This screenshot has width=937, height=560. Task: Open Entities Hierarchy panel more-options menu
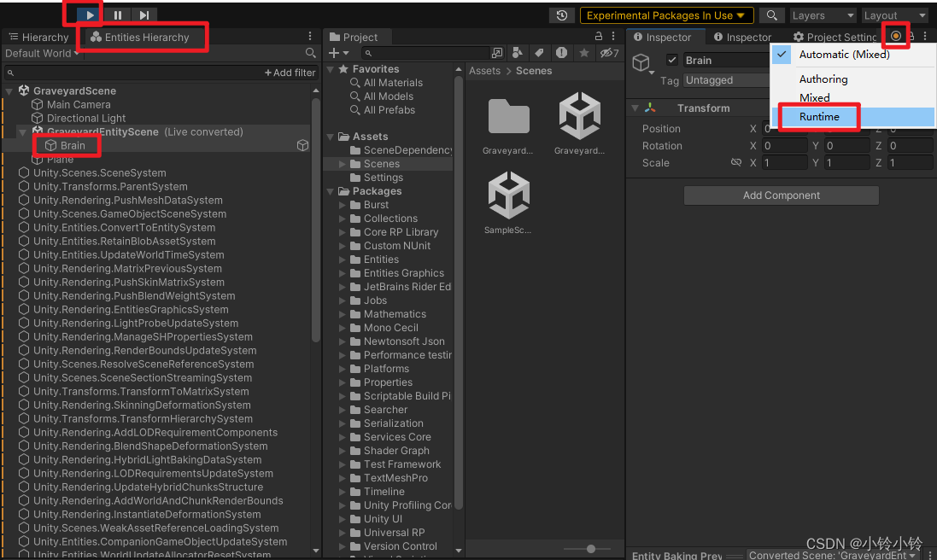309,37
